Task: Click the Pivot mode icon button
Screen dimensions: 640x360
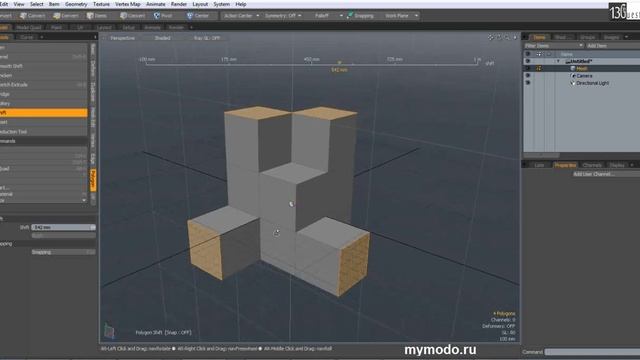Action: (163, 16)
